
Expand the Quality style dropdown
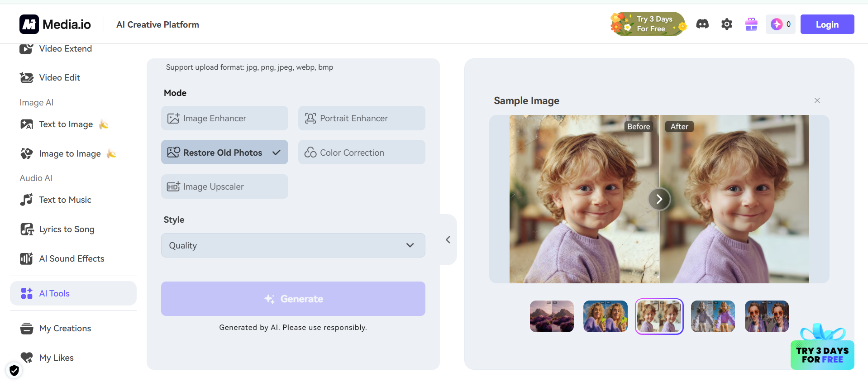click(x=293, y=245)
